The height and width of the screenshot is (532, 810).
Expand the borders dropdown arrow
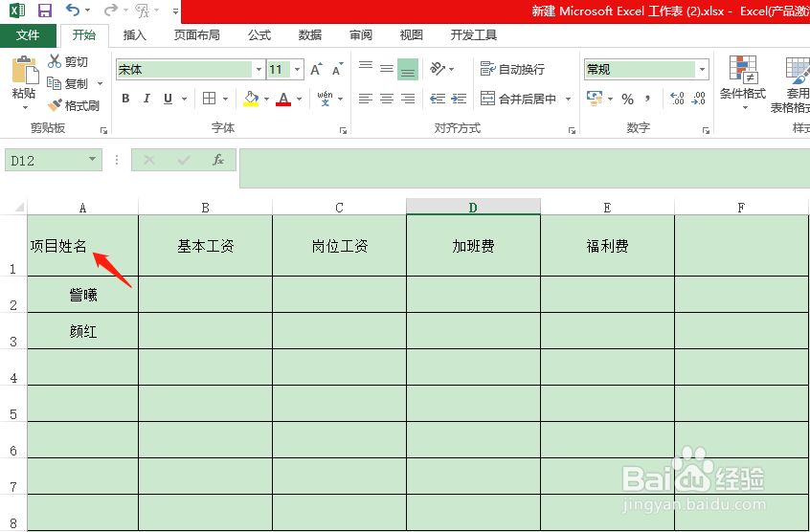tap(225, 99)
